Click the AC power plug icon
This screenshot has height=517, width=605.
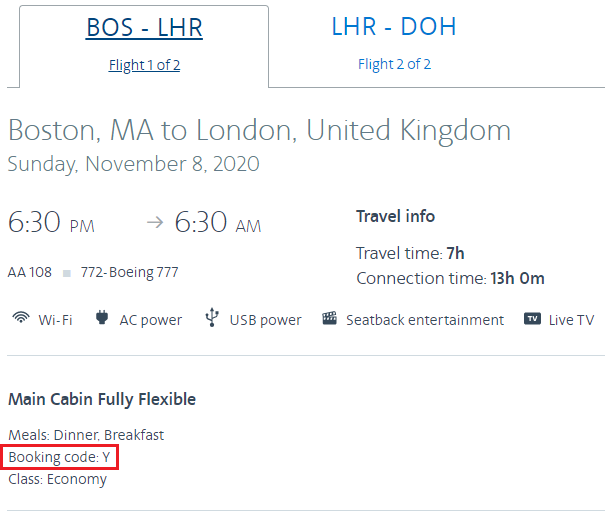coord(101,319)
